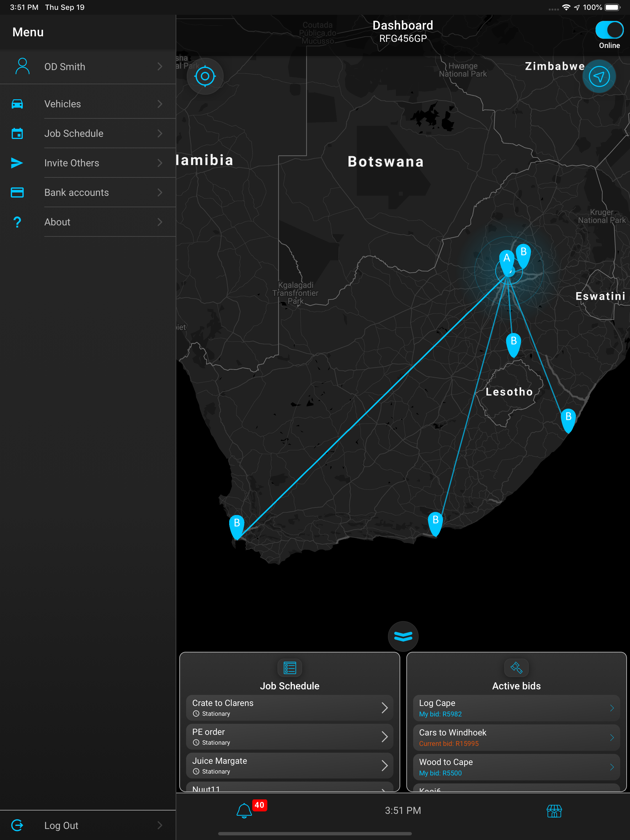Tap Stationary status under Juice Margate
Image resolution: width=630 pixels, height=840 pixels.
click(216, 771)
